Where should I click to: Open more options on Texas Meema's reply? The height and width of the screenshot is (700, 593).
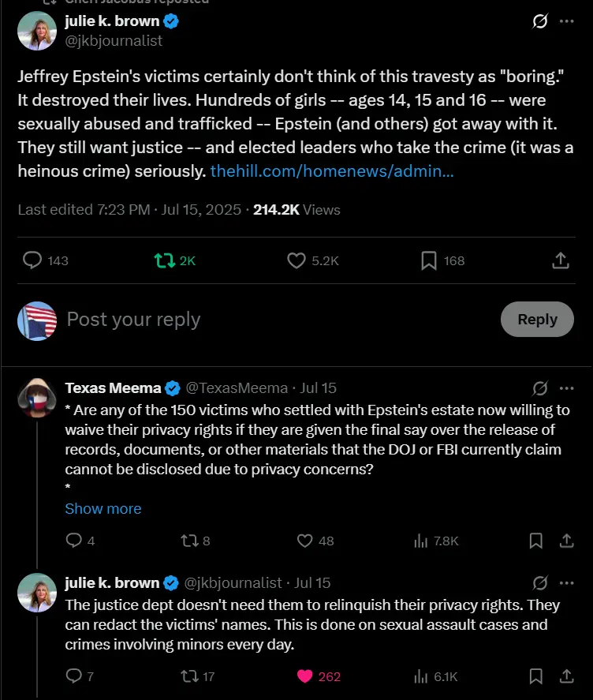point(566,387)
